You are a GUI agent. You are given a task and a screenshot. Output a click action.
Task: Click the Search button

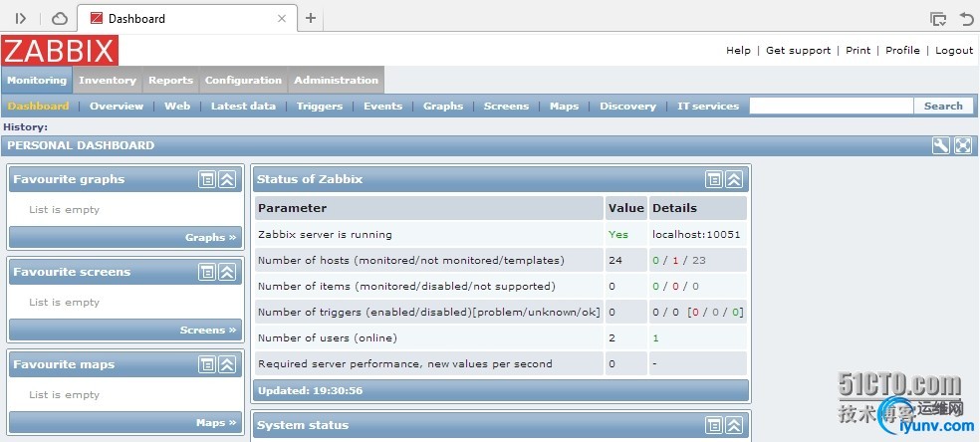943,107
